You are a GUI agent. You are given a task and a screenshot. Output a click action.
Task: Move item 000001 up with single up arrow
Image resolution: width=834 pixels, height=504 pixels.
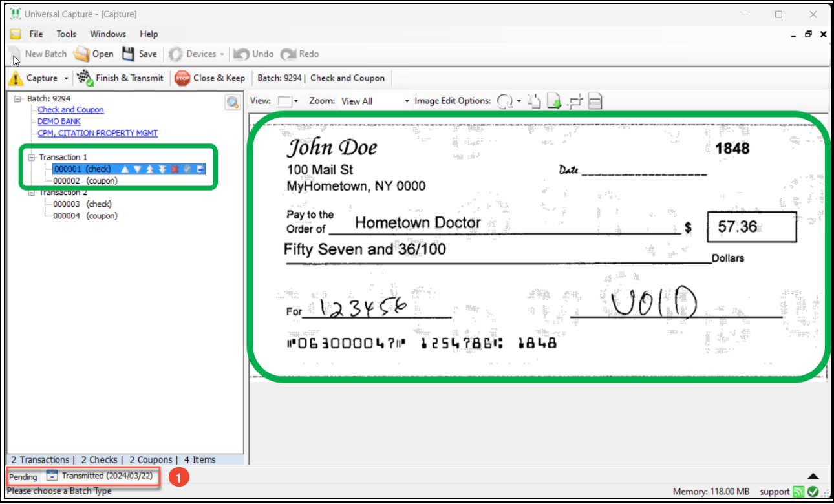[x=125, y=169]
